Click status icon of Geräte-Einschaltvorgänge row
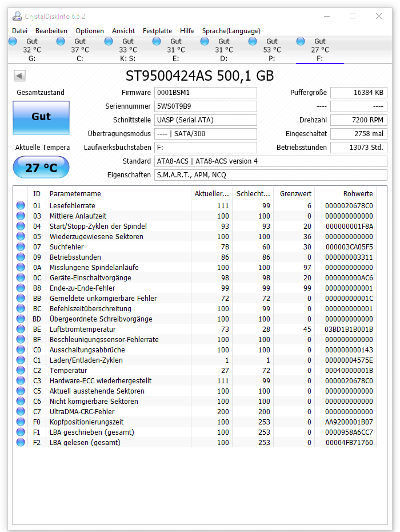 coord(21,277)
